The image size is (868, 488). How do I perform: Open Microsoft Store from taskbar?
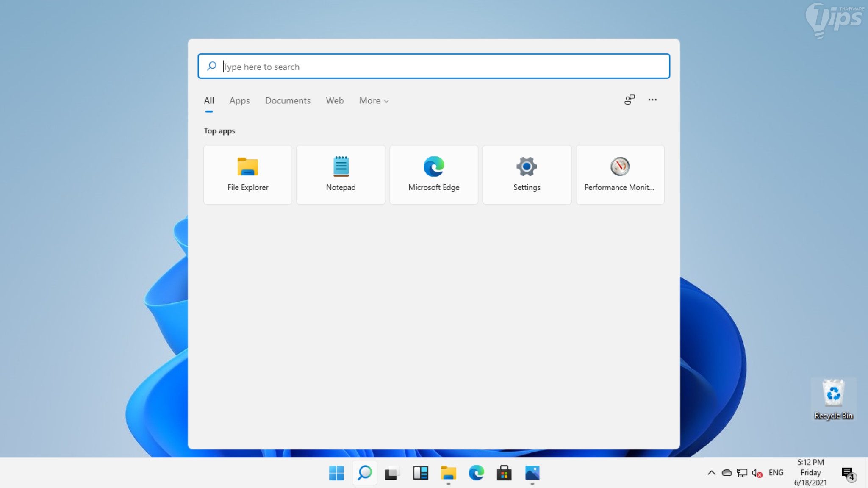point(504,473)
